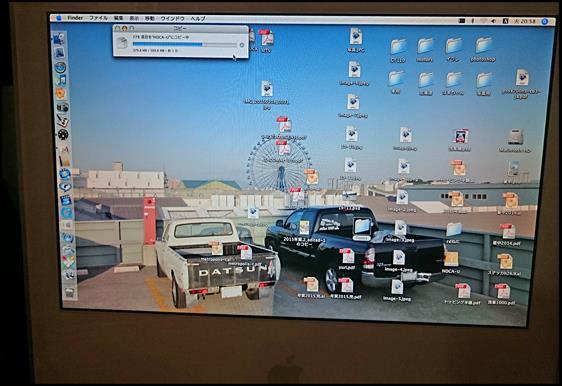Open Safari compass icon in the Dock
Screen dimensions: 562x386
pos(60,67)
